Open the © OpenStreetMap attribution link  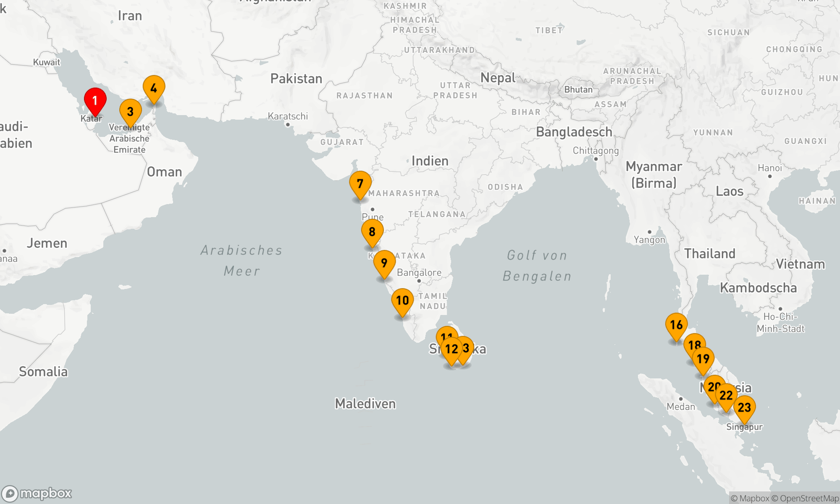tap(805, 499)
